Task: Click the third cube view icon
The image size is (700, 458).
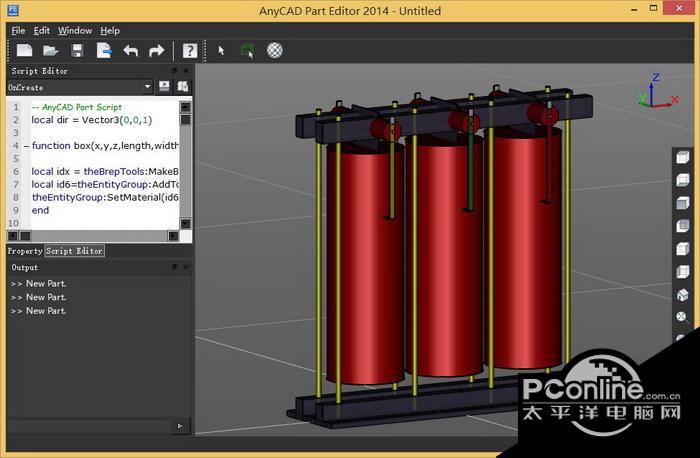Action: [x=683, y=203]
